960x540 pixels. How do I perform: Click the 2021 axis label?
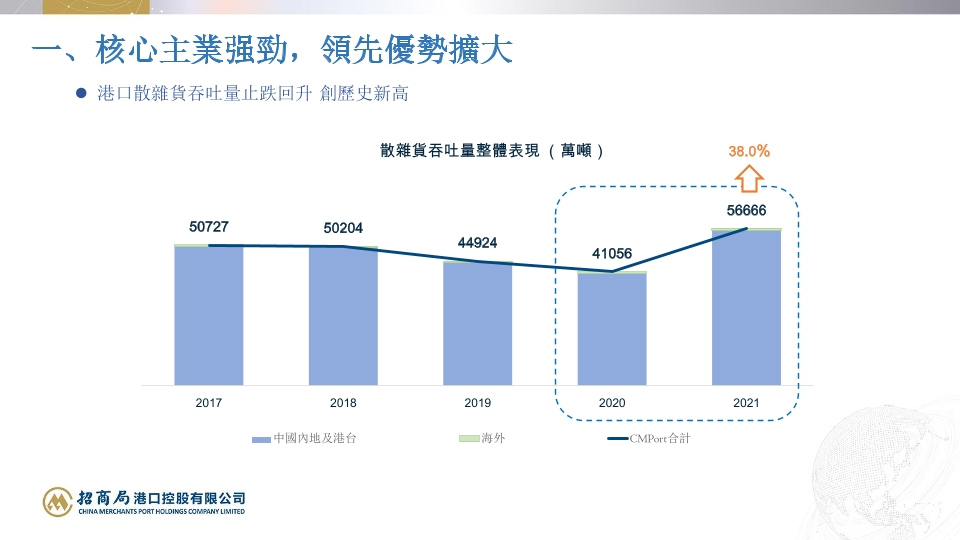click(x=746, y=403)
